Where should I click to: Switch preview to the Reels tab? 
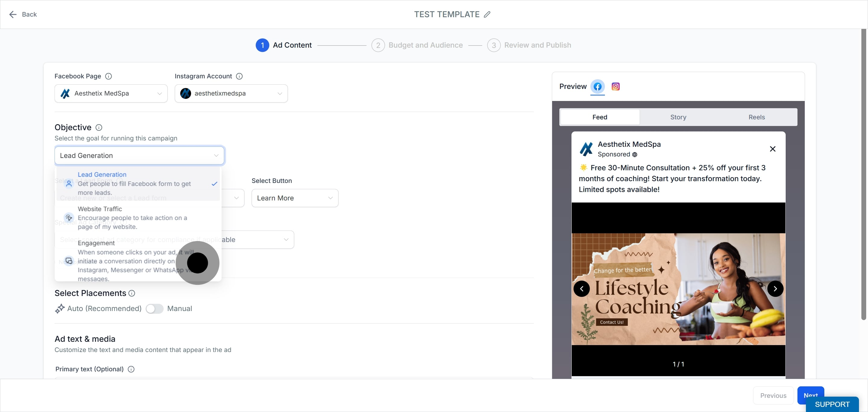click(756, 117)
